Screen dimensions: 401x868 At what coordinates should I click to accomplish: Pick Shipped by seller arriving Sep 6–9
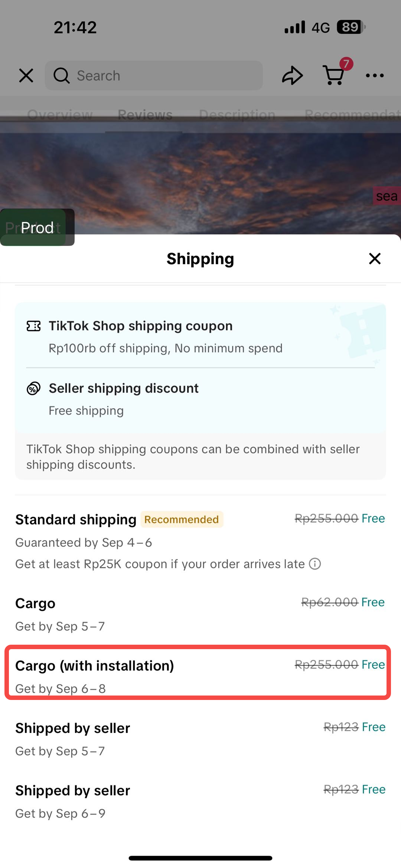pos(200,801)
